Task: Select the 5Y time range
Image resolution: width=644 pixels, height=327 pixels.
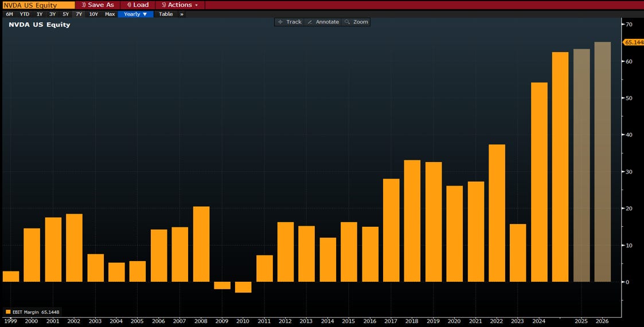Action: point(66,14)
